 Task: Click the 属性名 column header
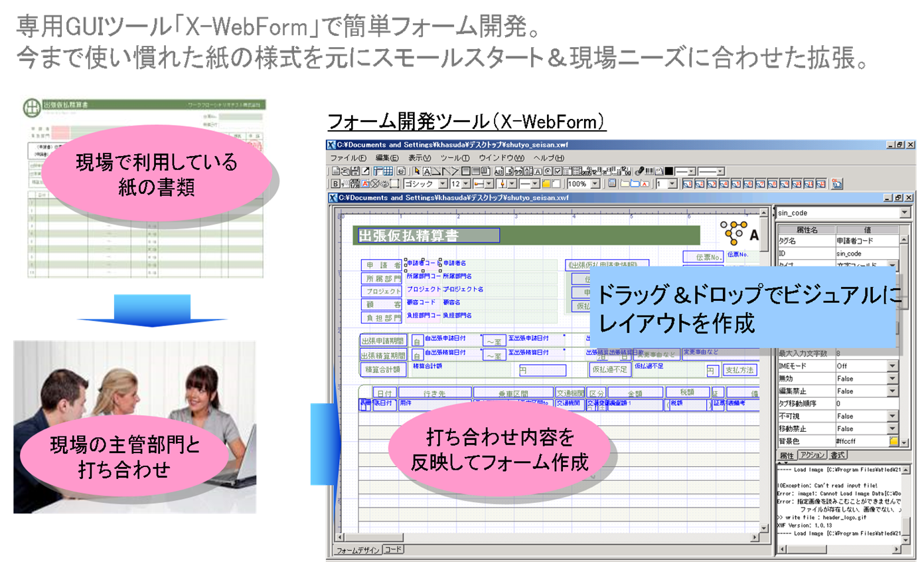point(806,229)
